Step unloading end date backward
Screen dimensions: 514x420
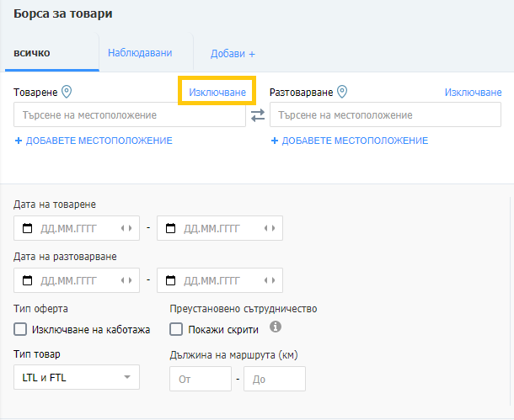pos(266,280)
